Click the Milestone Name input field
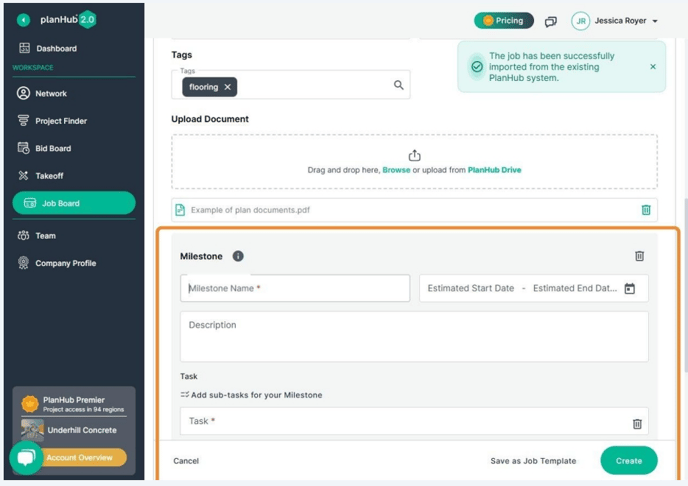 pos(295,288)
